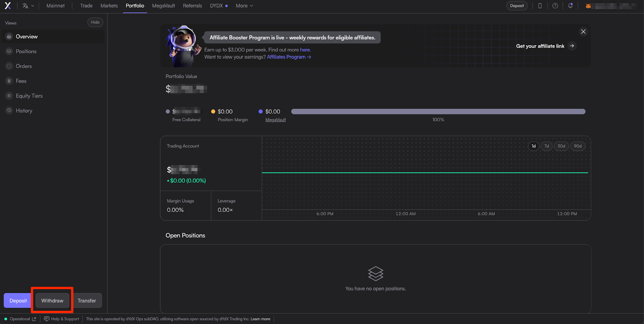Screen dimensions: 644x324
Task: Hide the Views sidebar
Action: click(x=95, y=22)
